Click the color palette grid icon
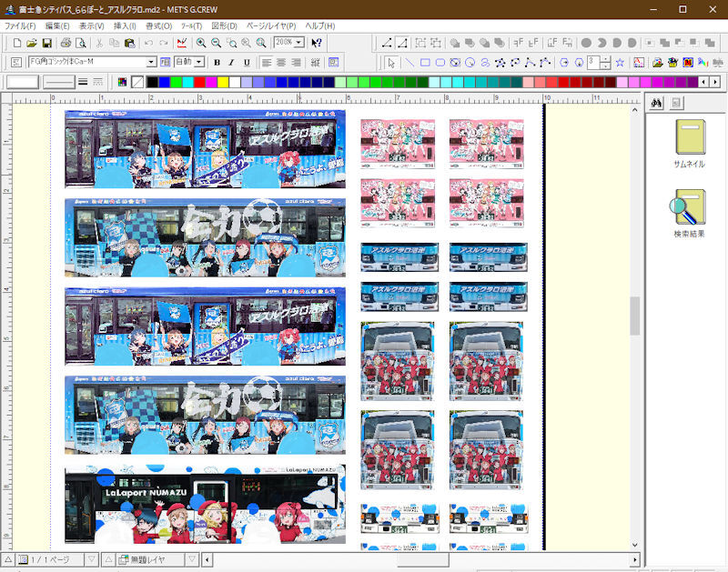Screen dimensions: 728x572 (x=122, y=82)
